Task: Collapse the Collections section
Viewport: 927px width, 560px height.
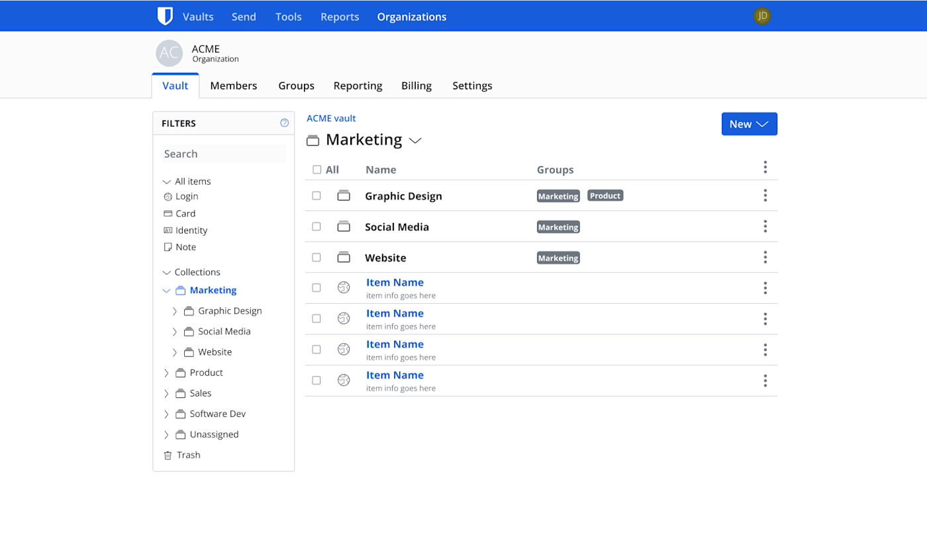Action: (166, 271)
